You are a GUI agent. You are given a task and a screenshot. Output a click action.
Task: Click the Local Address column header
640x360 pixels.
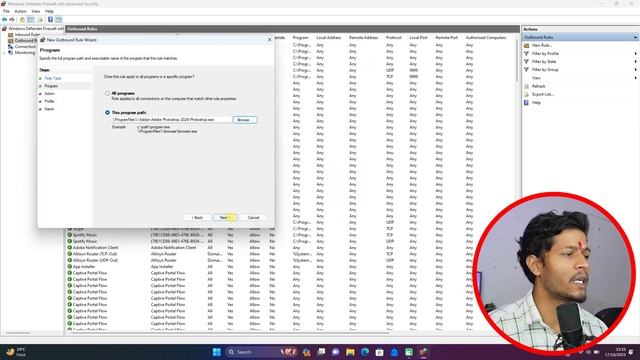tap(329, 38)
